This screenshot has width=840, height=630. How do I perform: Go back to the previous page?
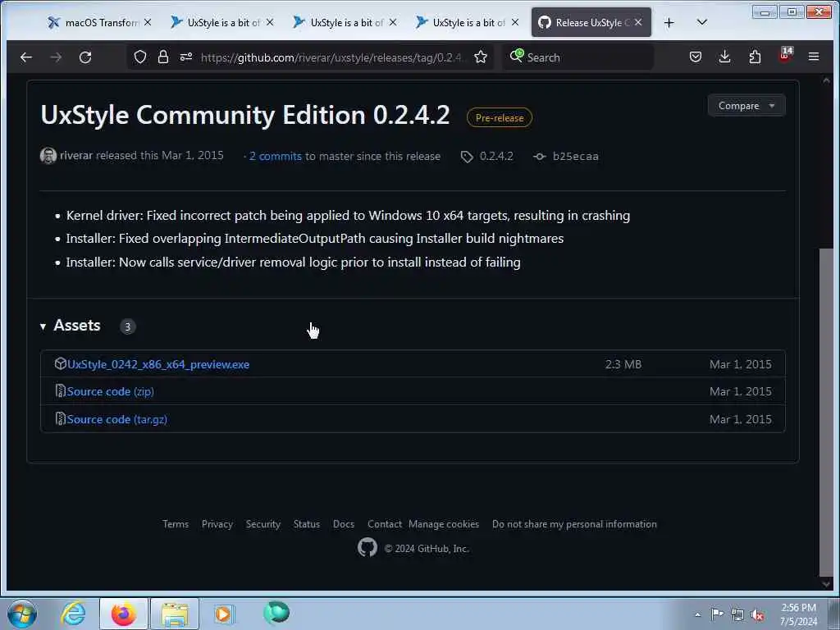pyautogui.click(x=25, y=57)
